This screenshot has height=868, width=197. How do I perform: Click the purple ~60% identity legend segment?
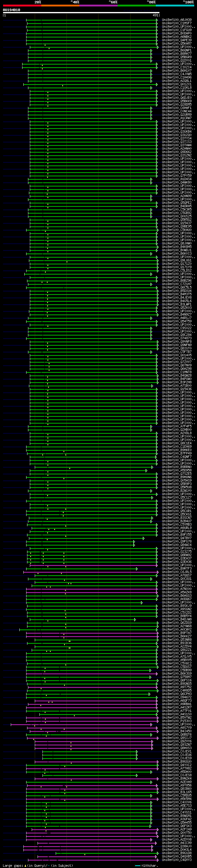click(x=99, y=6)
